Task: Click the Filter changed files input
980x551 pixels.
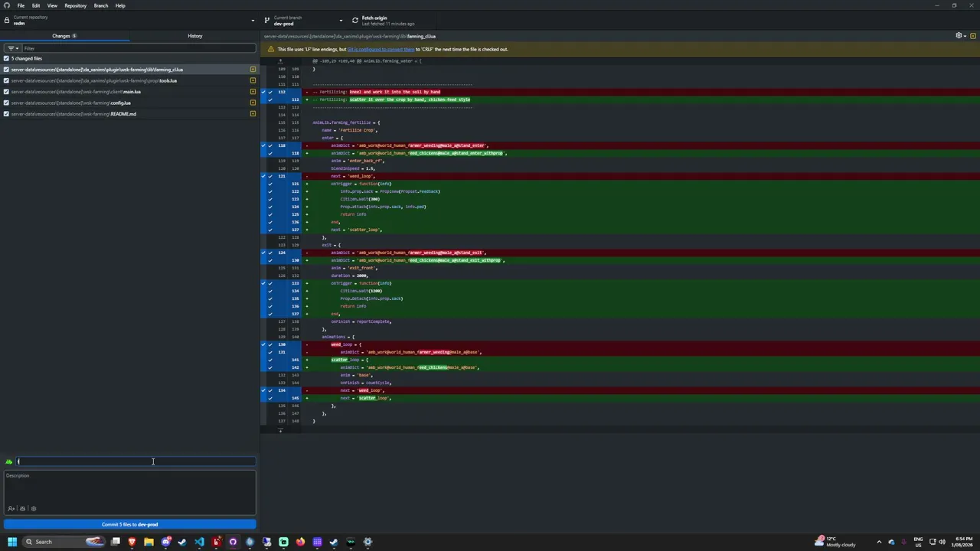Action: [x=139, y=48]
